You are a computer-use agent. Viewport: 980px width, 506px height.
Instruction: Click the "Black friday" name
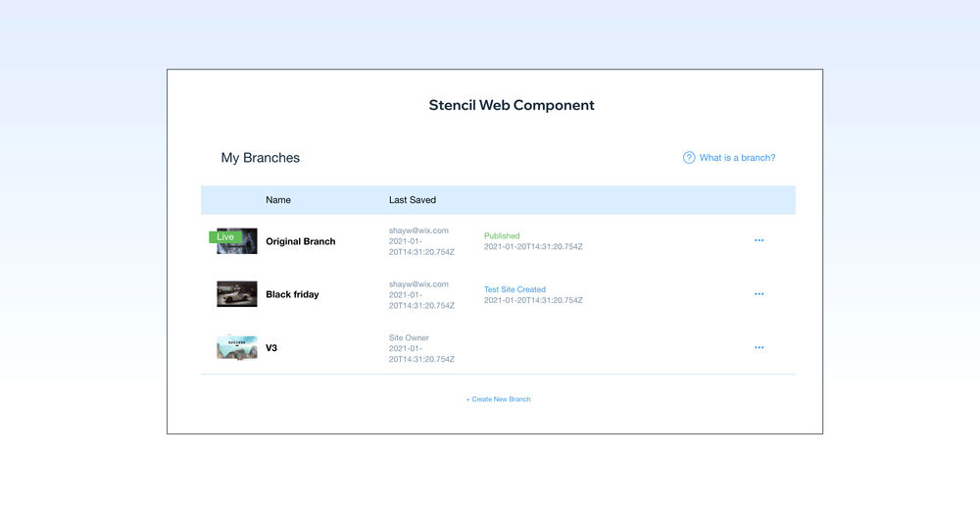click(x=292, y=294)
